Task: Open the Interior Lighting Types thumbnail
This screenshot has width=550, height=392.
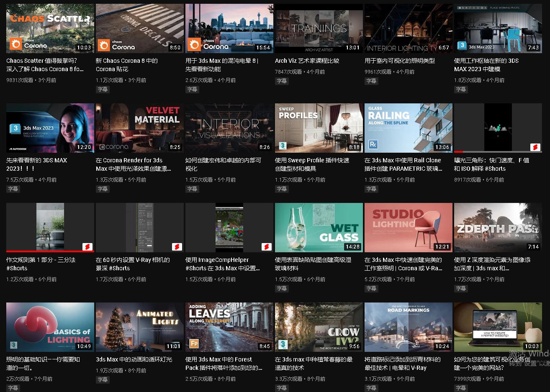Action: pyautogui.click(x=409, y=28)
